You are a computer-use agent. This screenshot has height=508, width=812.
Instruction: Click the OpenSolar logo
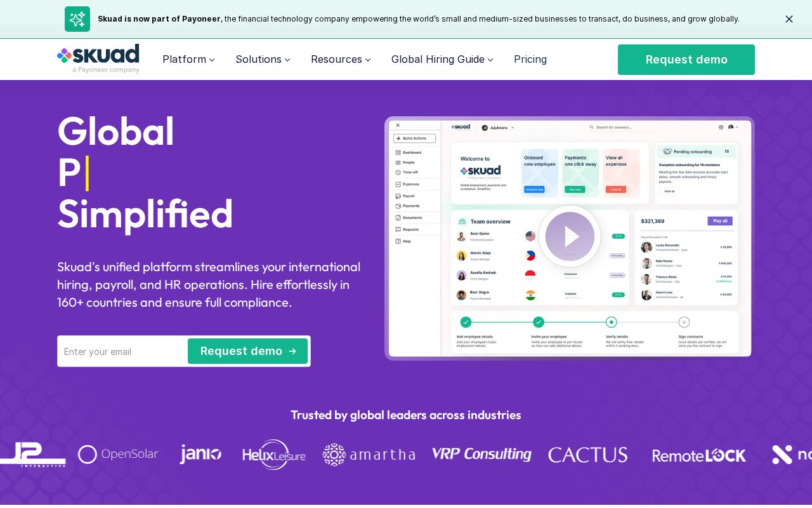118,454
